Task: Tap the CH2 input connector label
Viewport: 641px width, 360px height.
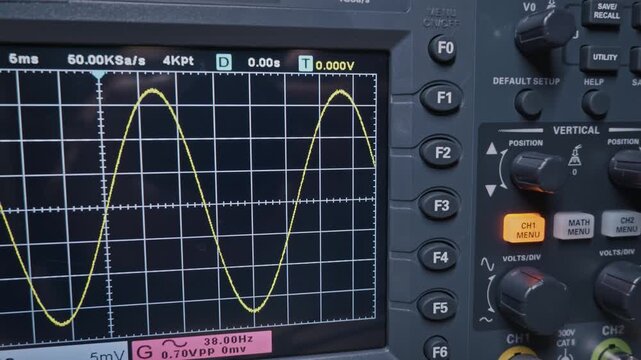Action: pos(613,331)
